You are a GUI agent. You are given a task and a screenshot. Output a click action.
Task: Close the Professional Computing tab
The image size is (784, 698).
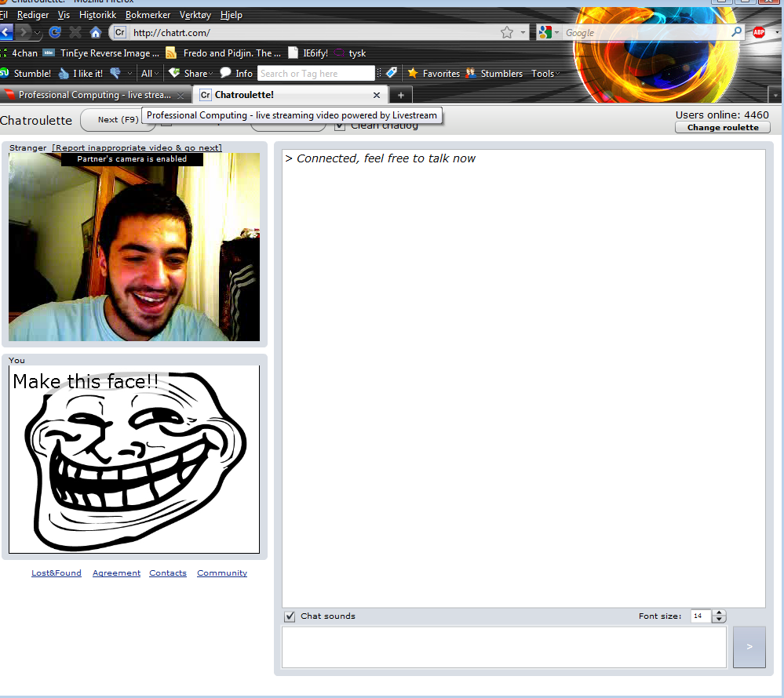point(181,96)
